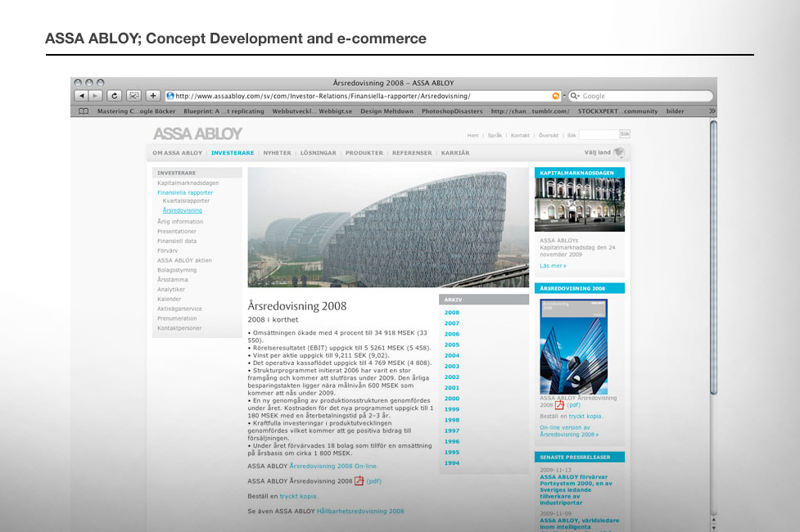Open the REFERENSER menu item

(x=412, y=153)
